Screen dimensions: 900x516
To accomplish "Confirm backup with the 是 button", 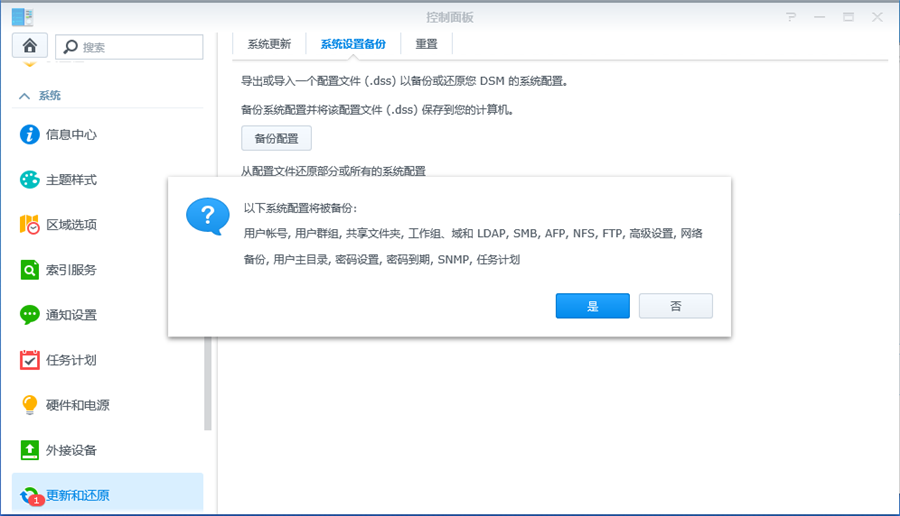I will pyautogui.click(x=592, y=306).
